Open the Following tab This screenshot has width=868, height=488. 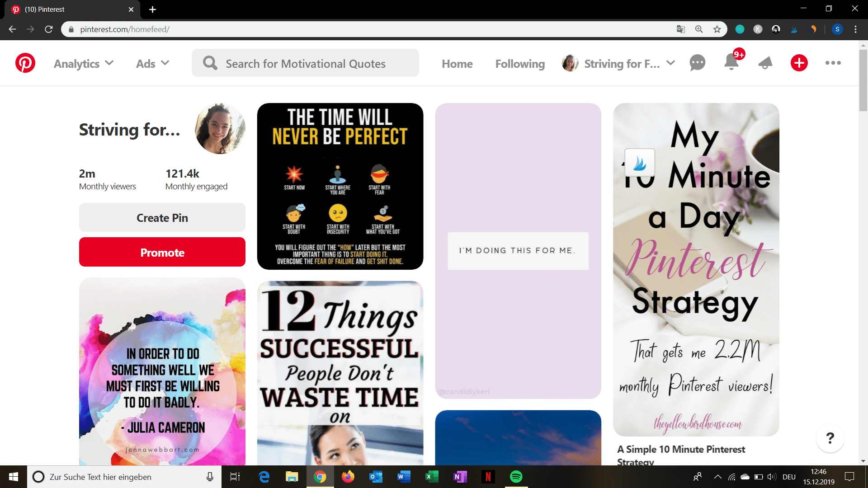pyautogui.click(x=519, y=63)
